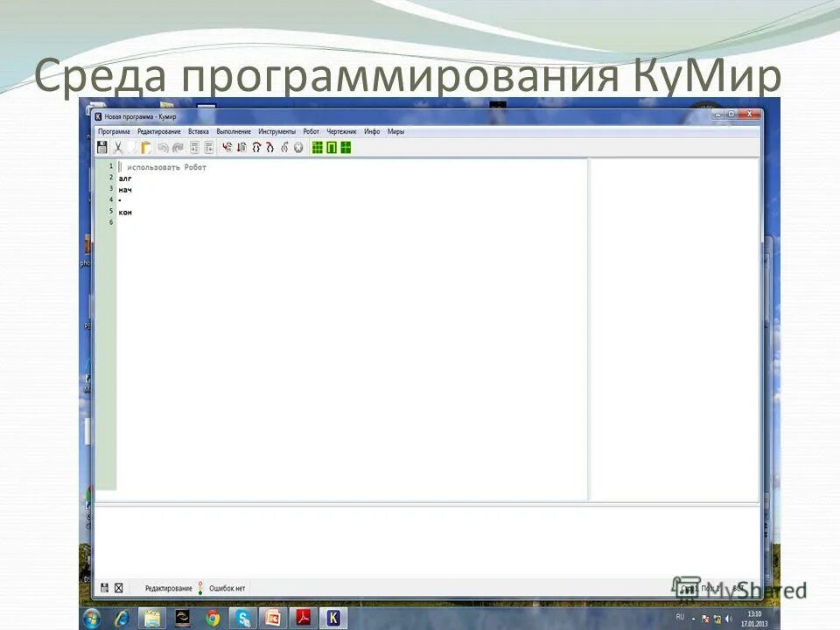The height and width of the screenshot is (630, 840).
Task: Click the Save program floppy disk icon
Action: [101, 147]
